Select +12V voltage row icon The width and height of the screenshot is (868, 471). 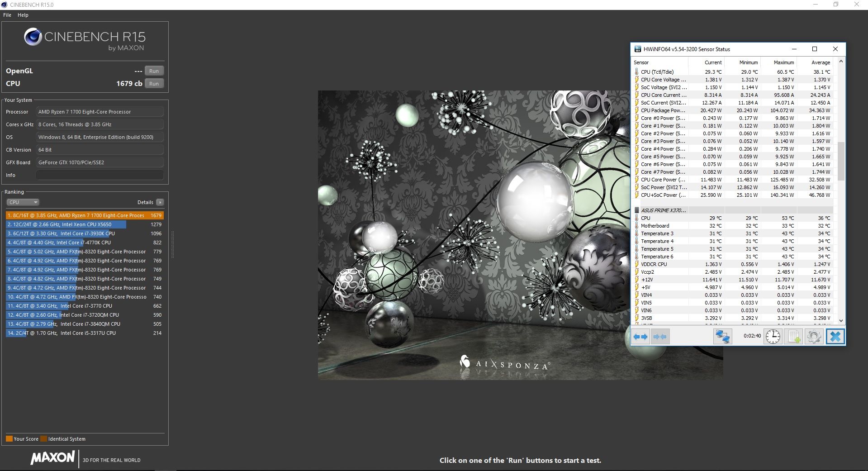click(637, 280)
